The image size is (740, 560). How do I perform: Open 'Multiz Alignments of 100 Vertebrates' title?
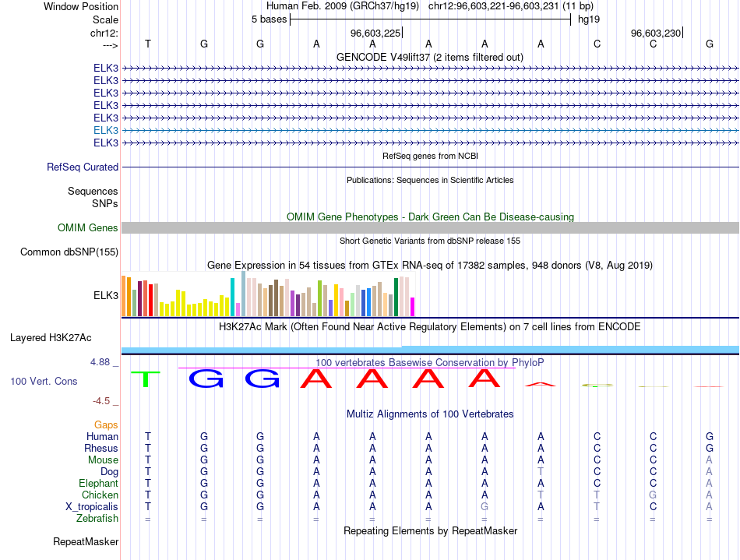pos(430,414)
